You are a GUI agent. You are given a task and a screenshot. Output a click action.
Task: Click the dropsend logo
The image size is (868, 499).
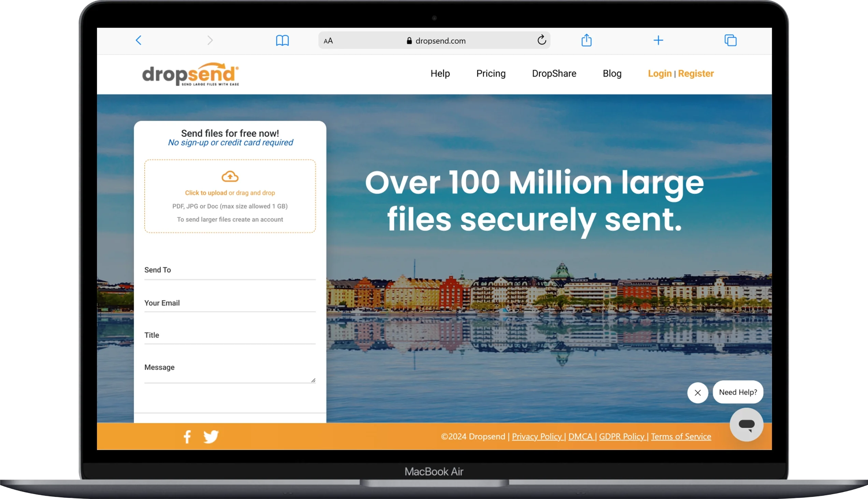(x=190, y=74)
